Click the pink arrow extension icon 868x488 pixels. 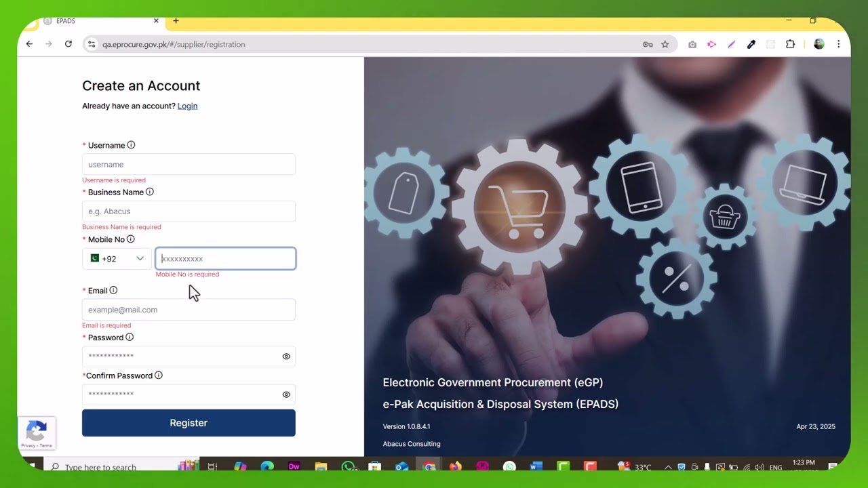tap(711, 44)
